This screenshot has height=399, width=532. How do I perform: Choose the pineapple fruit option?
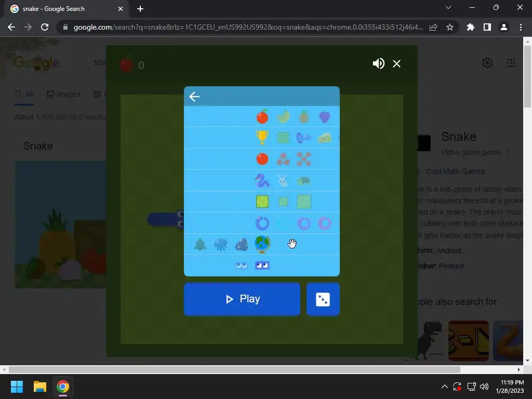[x=304, y=117]
